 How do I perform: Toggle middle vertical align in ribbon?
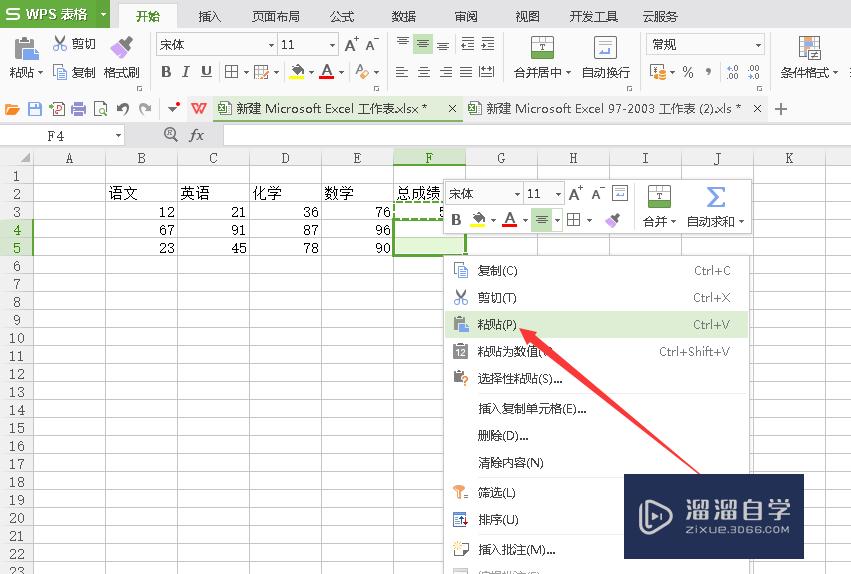pyautogui.click(x=423, y=44)
